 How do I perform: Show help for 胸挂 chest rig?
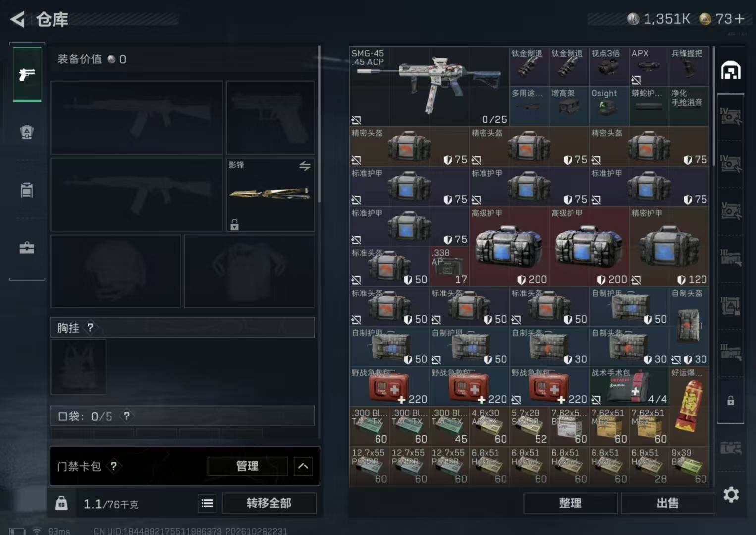coord(90,327)
